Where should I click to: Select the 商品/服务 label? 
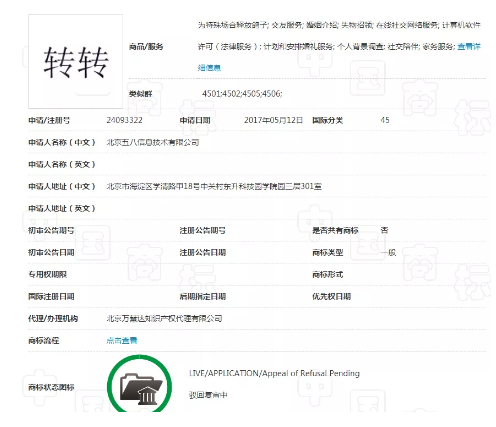point(146,47)
